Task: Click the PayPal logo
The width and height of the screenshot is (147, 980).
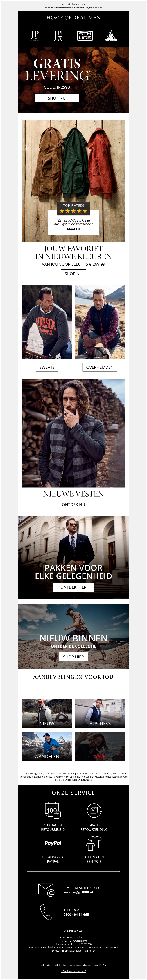Action: (x=53, y=843)
